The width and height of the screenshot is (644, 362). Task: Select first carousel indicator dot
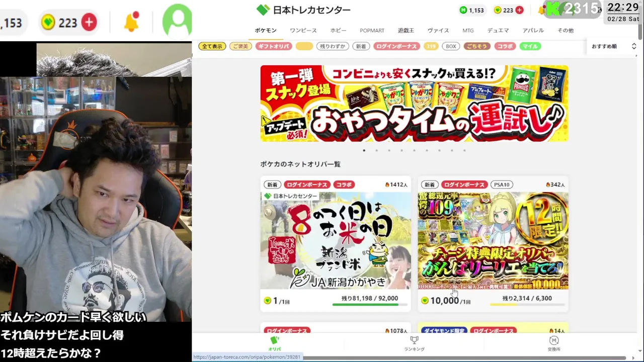tap(364, 150)
